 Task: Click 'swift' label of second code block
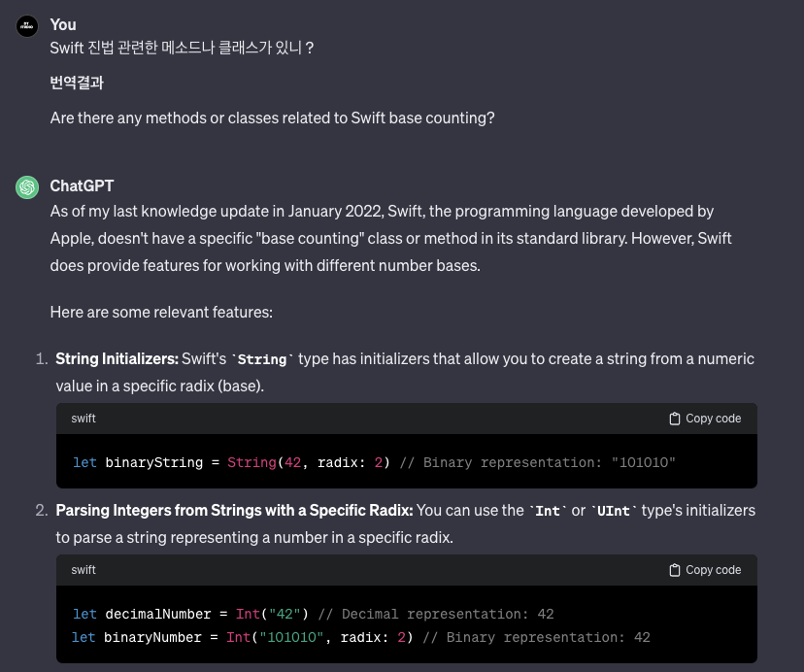click(x=84, y=570)
